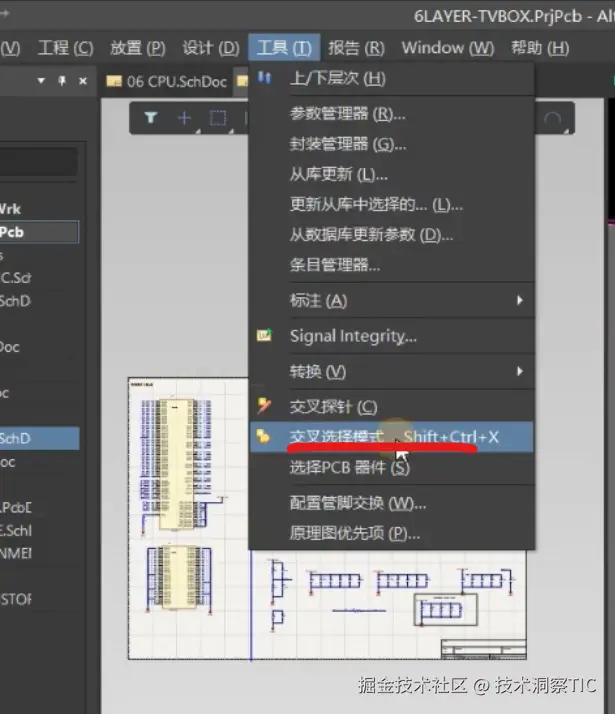Select the highlighted SchD document in tree
The height and width of the screenshot is (714, 615).
pos(40,439)
